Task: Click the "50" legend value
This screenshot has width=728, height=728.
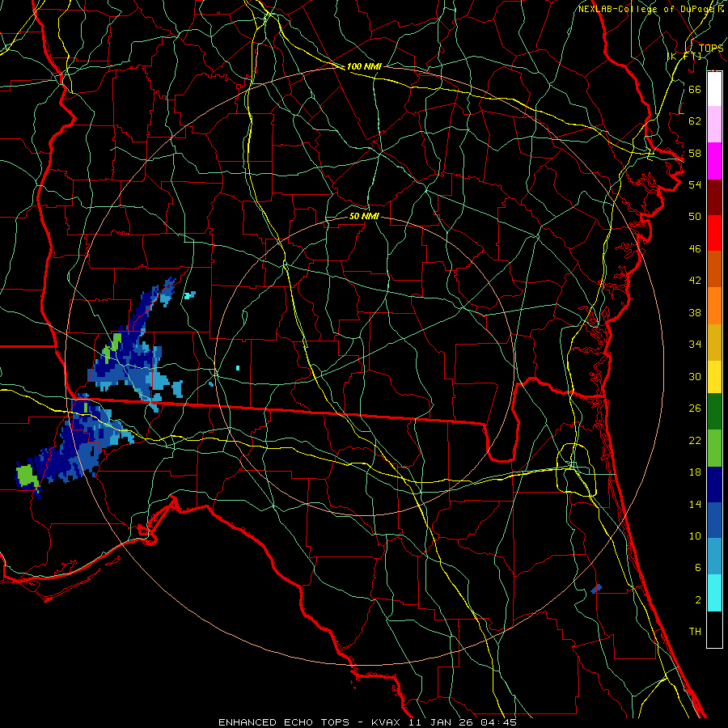Action: click(x=695, y=217)
